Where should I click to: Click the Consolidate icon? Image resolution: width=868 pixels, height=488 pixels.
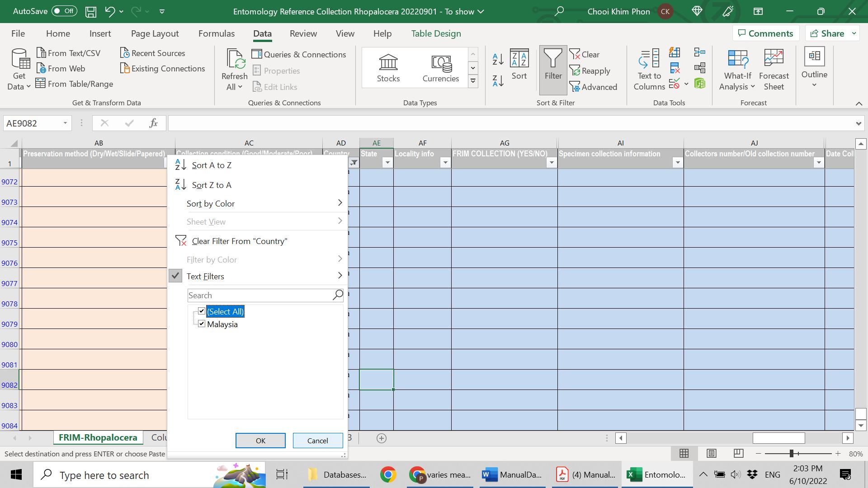(x=699, y=52)
